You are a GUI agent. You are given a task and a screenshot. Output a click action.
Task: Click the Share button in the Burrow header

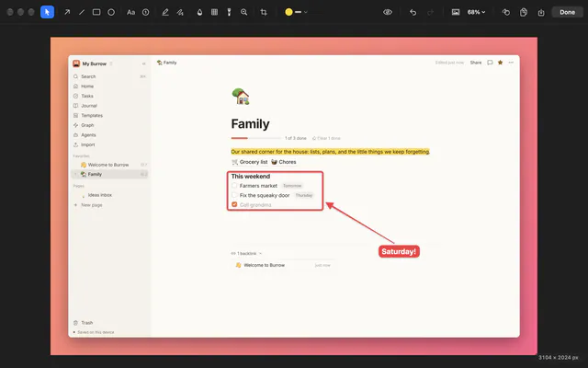coord(476,63)
